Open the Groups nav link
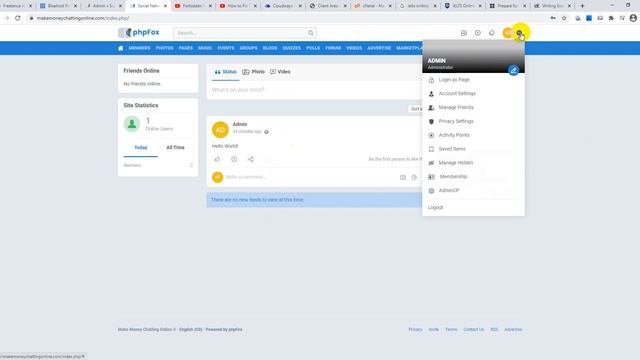Image resolution: width=640 pixels, height=360 pixels. coord(249,48)
